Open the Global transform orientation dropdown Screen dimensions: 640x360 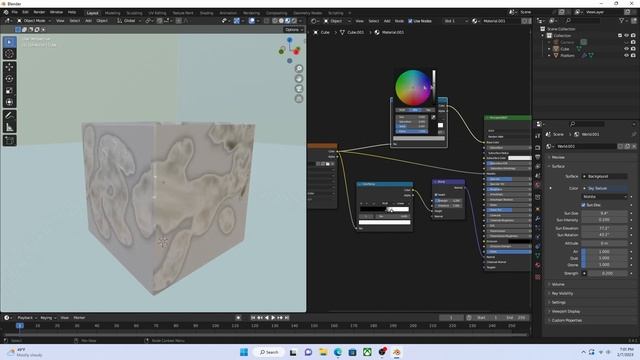point(129,20)
